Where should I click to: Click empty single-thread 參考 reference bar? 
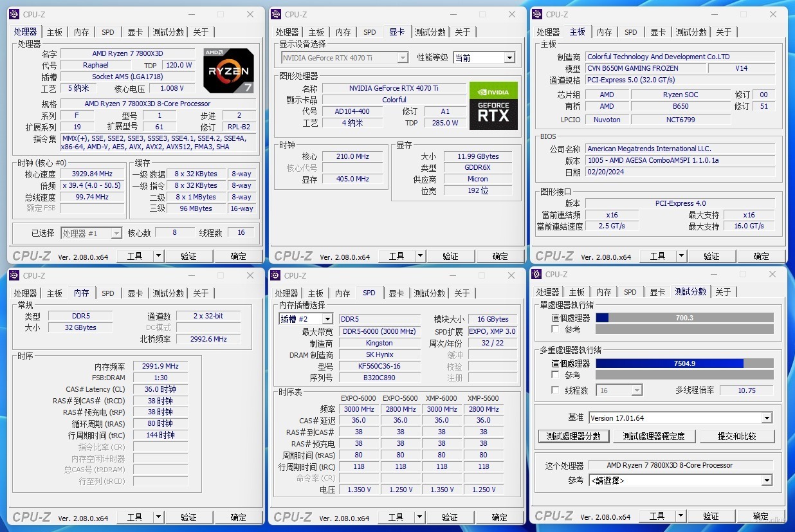684,329
